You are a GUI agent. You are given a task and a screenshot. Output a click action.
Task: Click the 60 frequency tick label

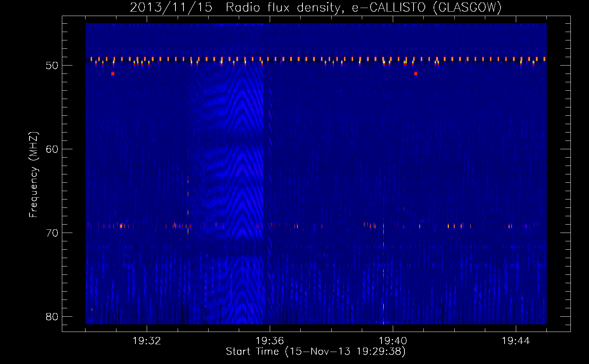tap(52, 149)
